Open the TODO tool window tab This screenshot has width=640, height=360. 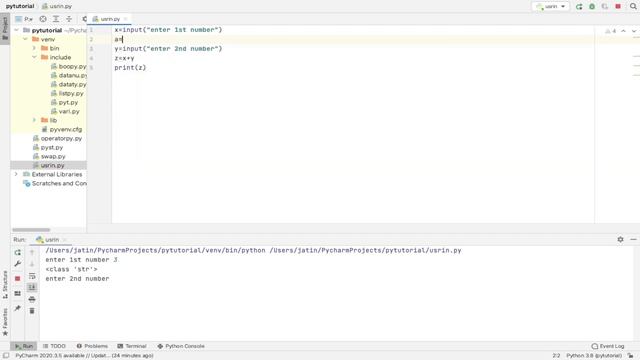54,346
